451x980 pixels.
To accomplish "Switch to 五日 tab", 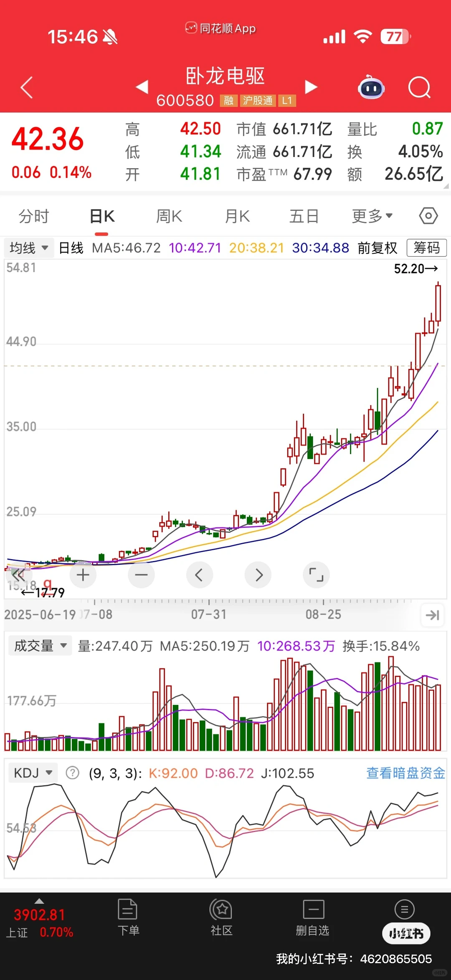I will coord(304,216).
